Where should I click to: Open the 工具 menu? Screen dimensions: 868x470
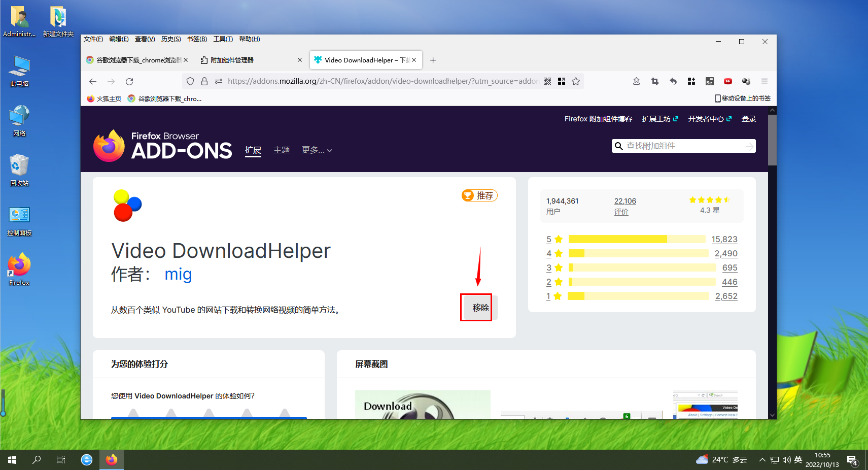(x=223, y=39)
